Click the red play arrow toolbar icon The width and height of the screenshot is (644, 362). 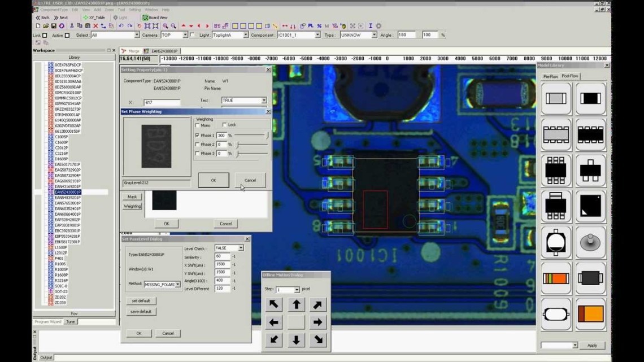pyautogui.click(x=207, y=25)
